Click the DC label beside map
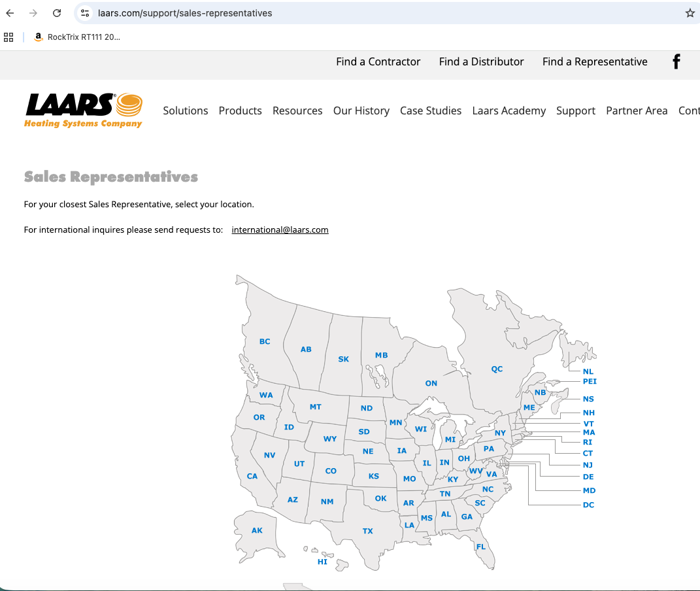Screen dimensions: 700x591 point(588,505)
